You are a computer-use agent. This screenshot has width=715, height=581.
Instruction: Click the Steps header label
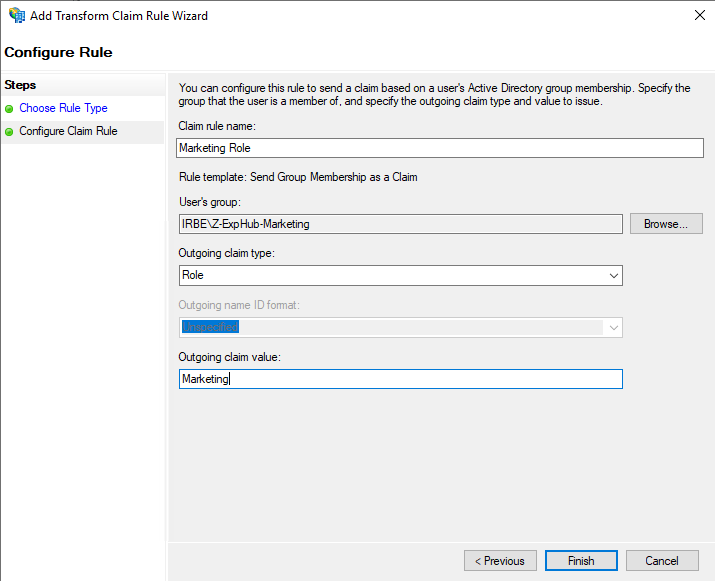pos(20,85)
